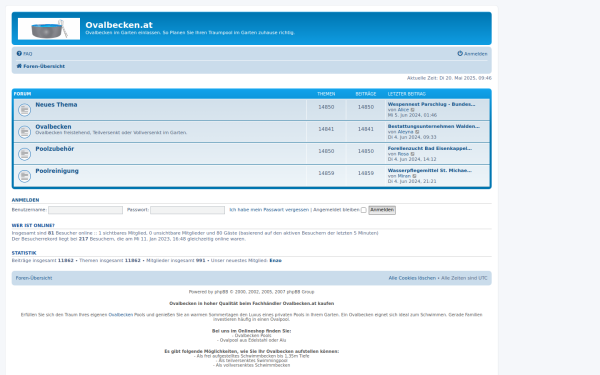Viewport: 600px width, 375px height.
Task: Open the Ovalbecken.at site title
Action: pos(119,25)
